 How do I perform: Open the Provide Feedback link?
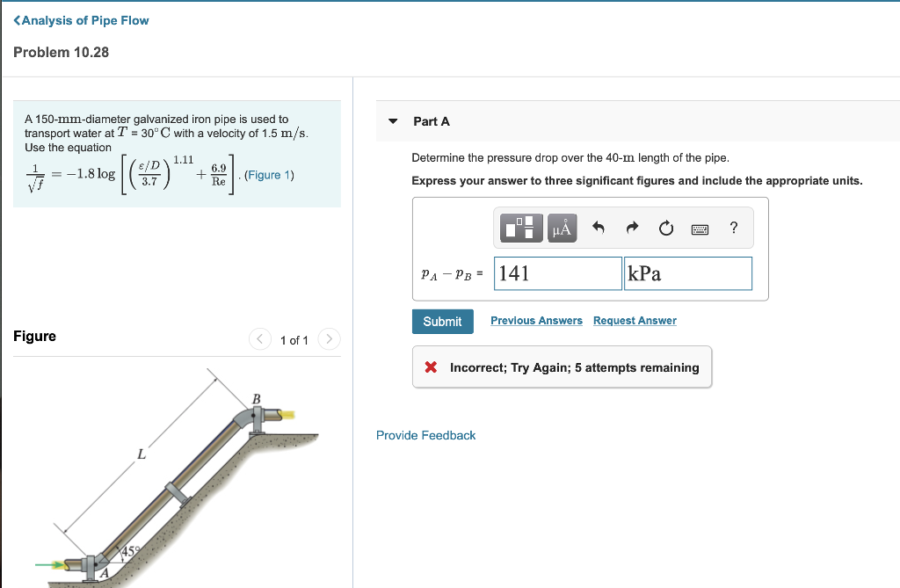pos(425,435)
